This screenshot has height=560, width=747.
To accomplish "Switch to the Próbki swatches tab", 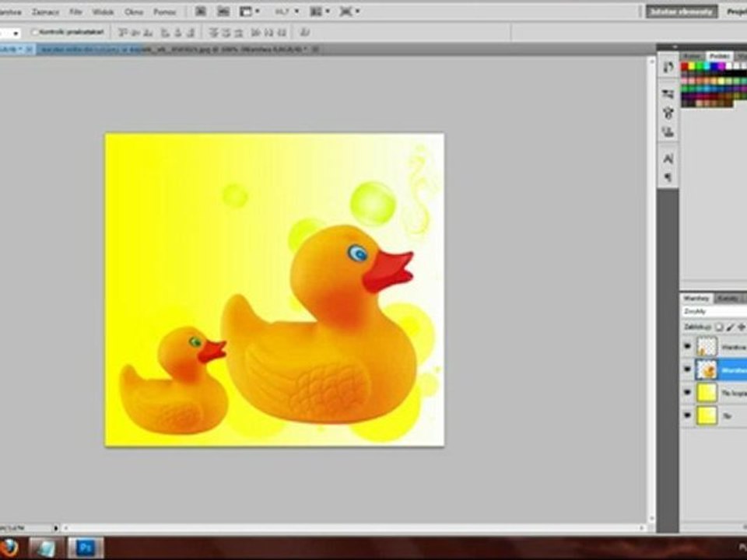I will click(719, 56).
